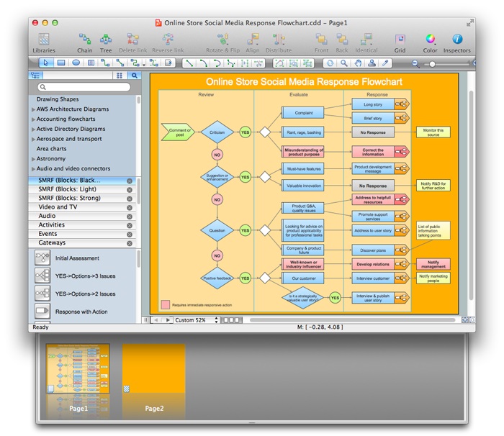Adjust the zoom slider handle

(432, 64)
